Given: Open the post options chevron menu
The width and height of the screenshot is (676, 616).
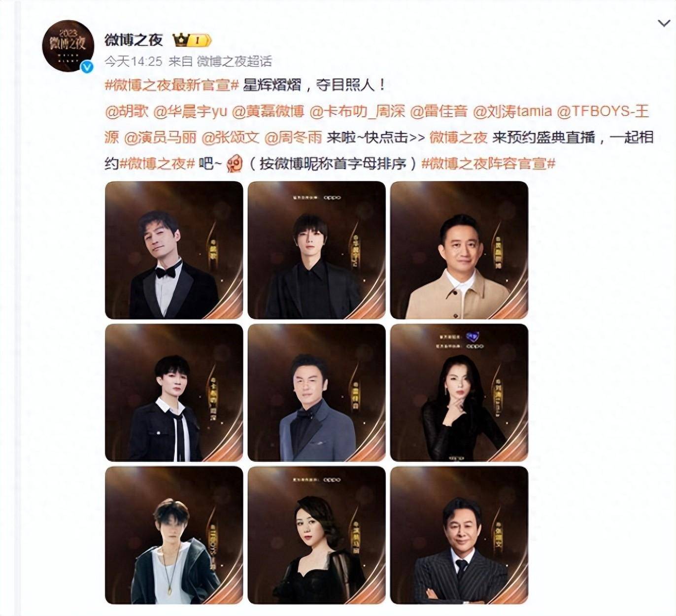Looking at the screenshot, I should tap(664, 23).
